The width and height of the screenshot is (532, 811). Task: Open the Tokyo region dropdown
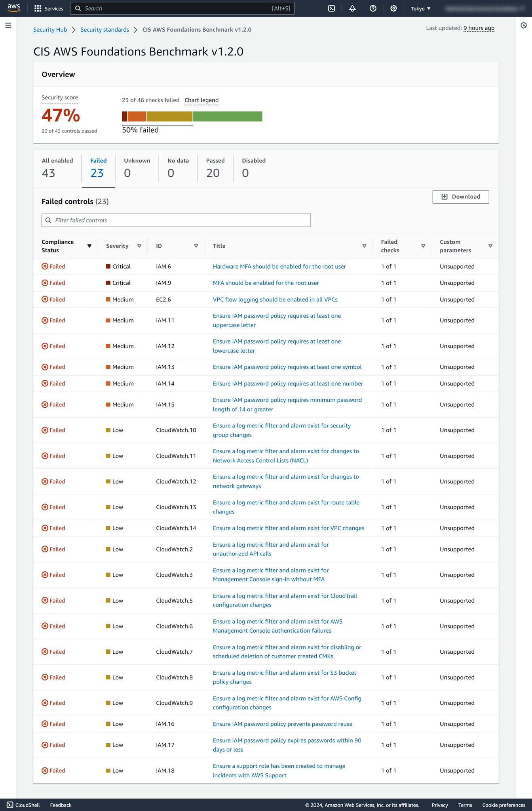(420, 8)
